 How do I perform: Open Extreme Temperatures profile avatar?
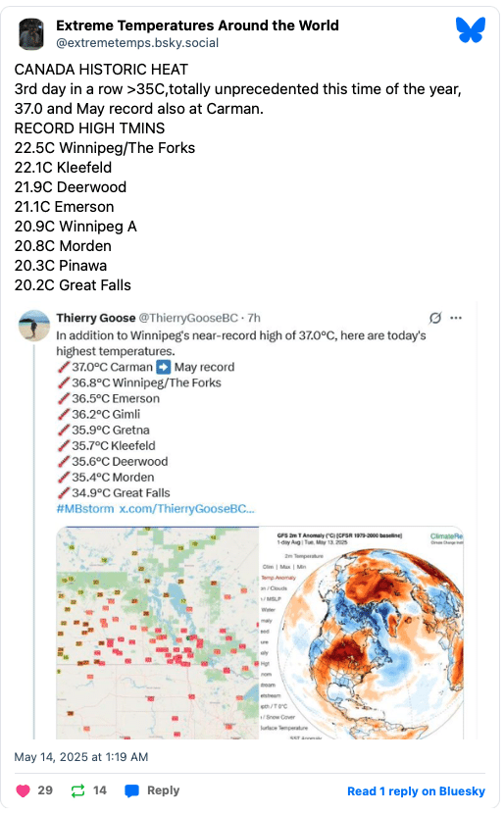pyautogui.click(x=31, y=33)
